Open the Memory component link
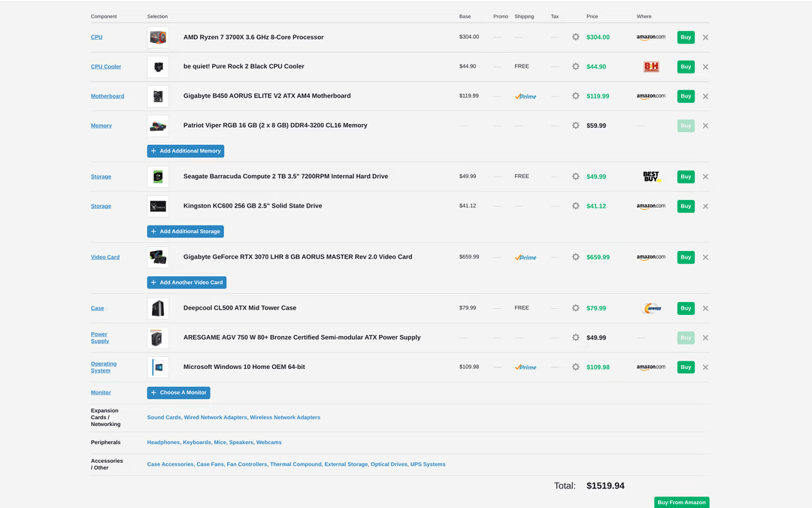The height and width of the screenshot is (508, 812). (101, 125)
